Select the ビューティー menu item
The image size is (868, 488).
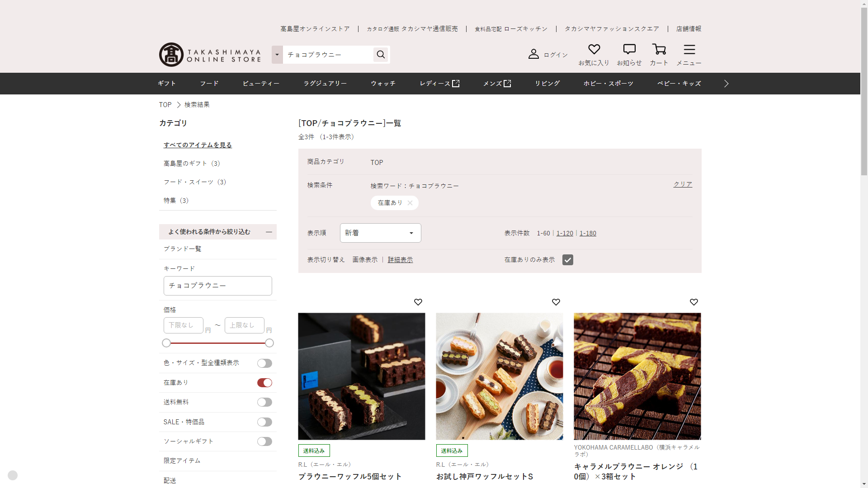[x=261, y=84]
